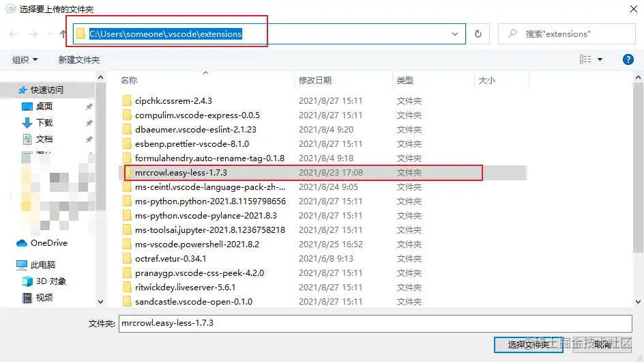Select folder mrcrowl.easy-less-1.7.3 in list
The width and height of the screenshot is (644, 362).
pos(181,173)
